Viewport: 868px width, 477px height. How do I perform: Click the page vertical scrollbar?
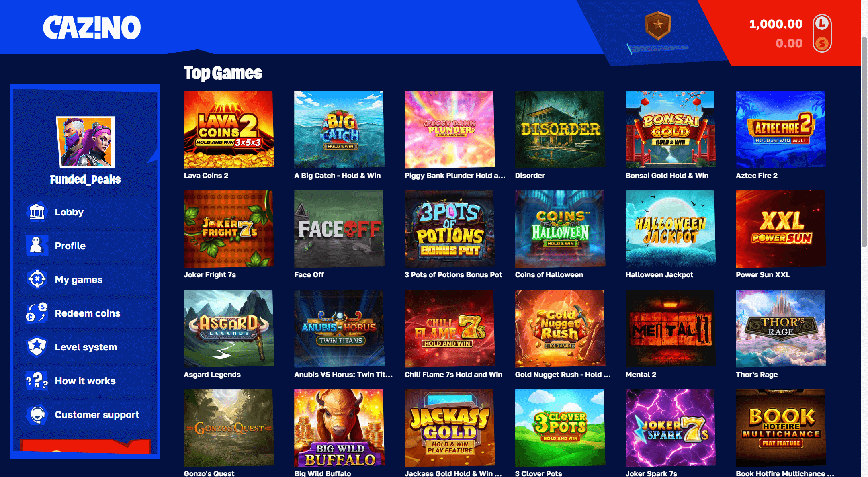(x=864, y=142)
